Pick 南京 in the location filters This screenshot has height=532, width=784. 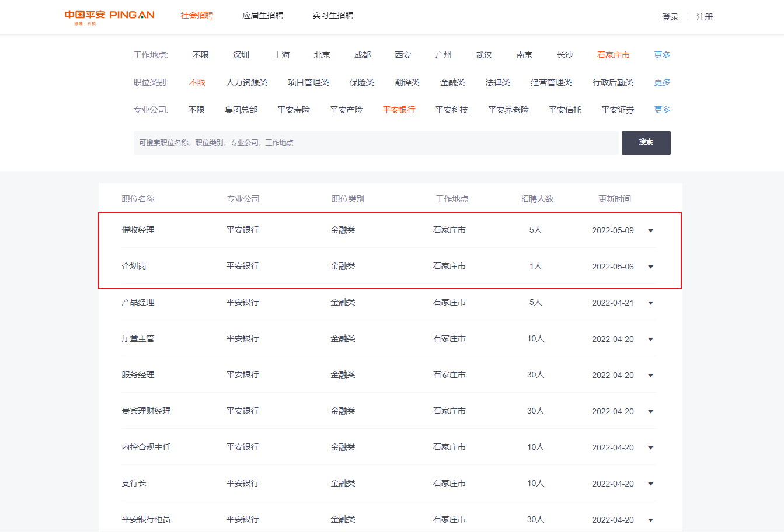pyautogui.click(x=524, y=55)
